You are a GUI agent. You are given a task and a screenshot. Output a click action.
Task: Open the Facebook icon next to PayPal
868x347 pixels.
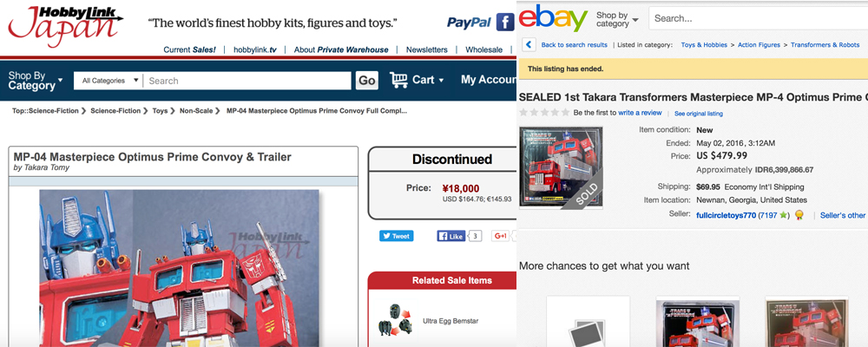(x=505, y=23)
